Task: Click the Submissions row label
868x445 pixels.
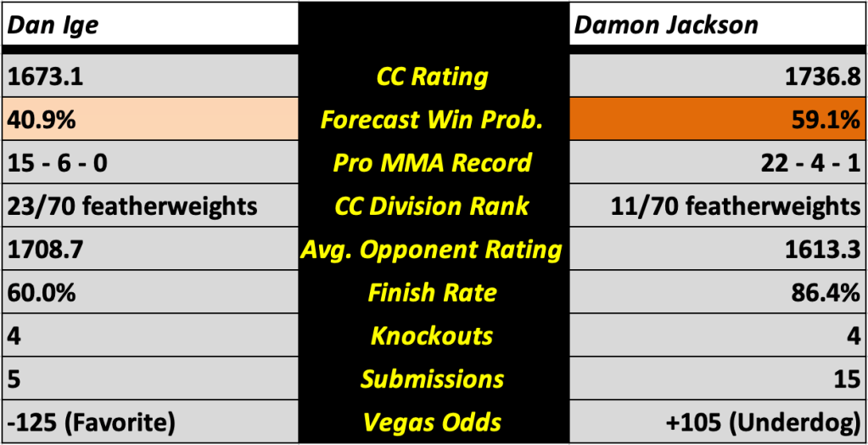Action: pyautogui.click(x=433, y=380)
